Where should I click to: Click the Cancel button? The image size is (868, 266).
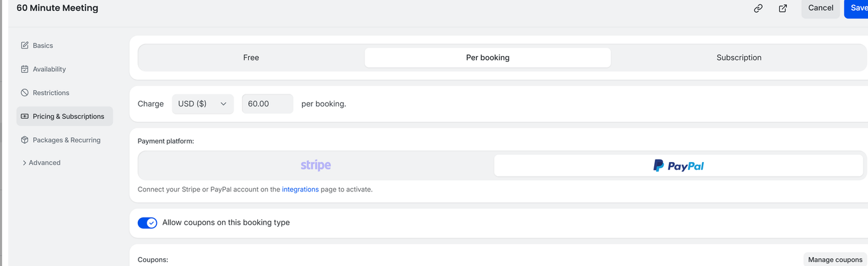pos(821,8)
